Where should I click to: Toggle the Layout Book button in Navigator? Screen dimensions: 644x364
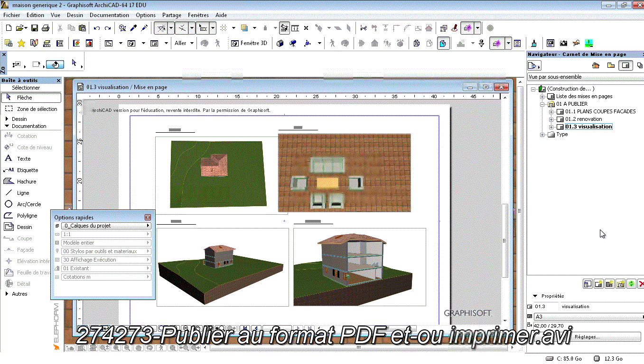tap(625, 65)
